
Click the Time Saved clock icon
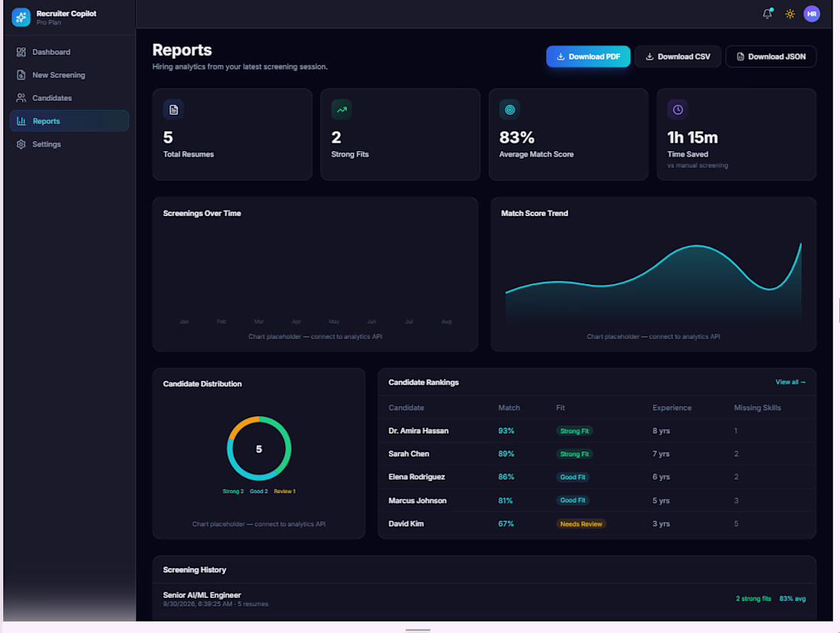click(677, 110)
